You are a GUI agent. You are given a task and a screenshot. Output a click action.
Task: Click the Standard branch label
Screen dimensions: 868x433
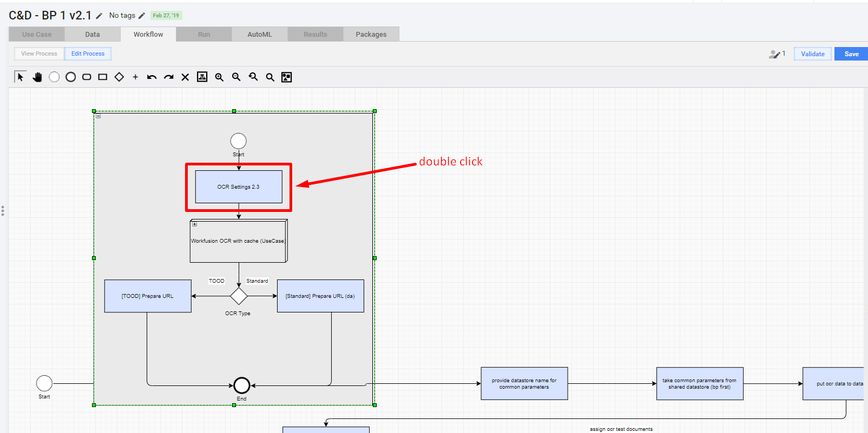tap(257, 281)
